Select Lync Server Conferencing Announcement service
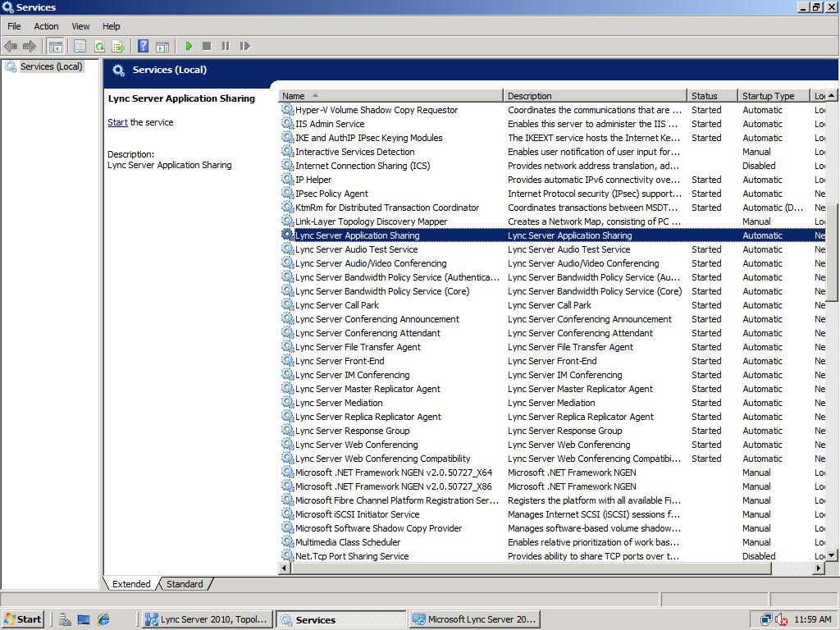Image resolution: width=840 pixels, height=630 pixels. (x=552, y=319)
